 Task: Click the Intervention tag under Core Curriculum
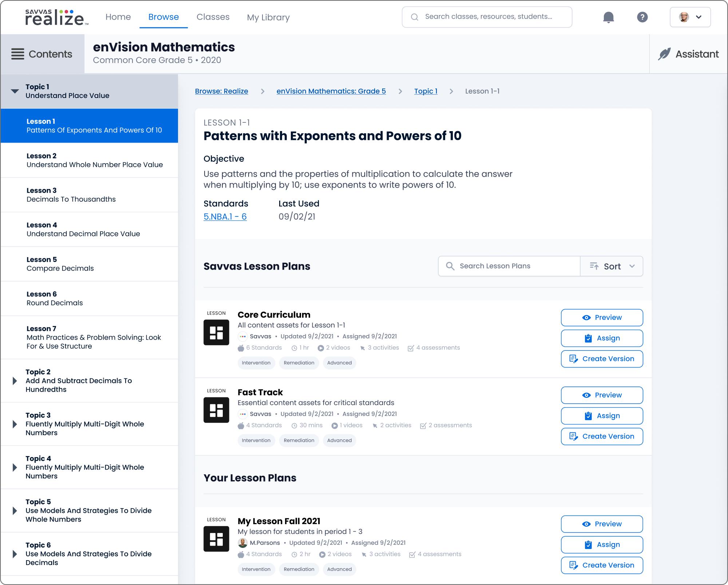tap(256, 363)
